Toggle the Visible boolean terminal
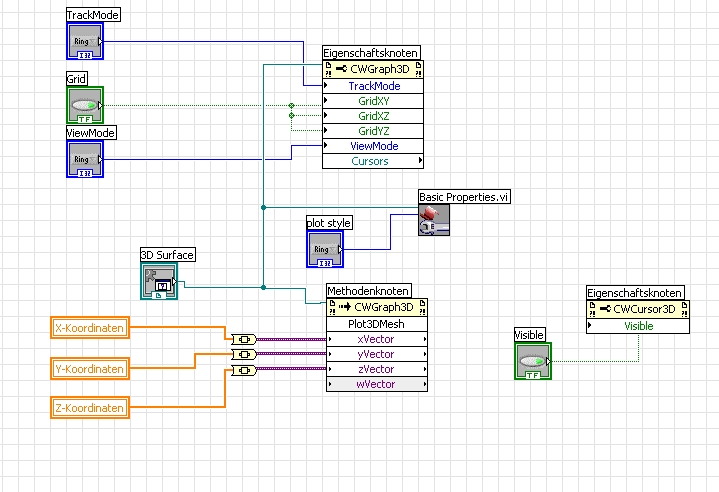719x492 pixels. point(533,361)
